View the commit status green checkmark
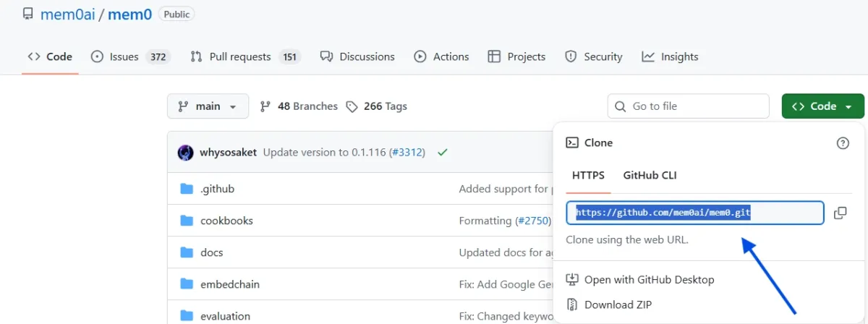 [443, 153]
